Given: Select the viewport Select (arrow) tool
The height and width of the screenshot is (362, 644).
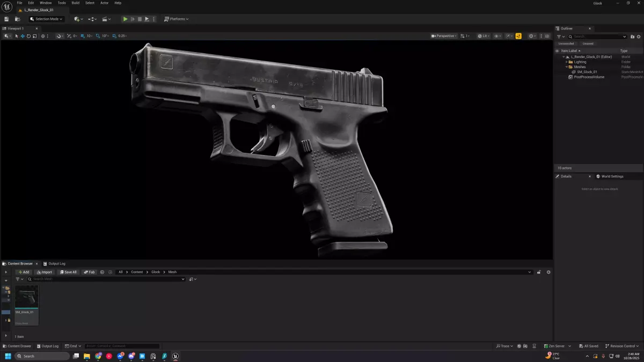Looking at the screenshot, I should pos(16,36).
